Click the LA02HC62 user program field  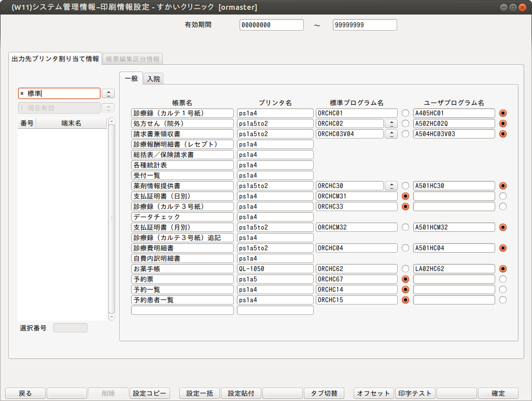click(454, 269)
